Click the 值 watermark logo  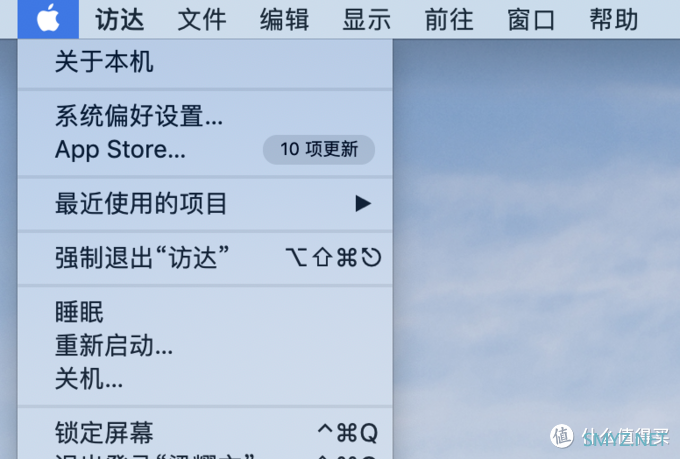click(x=562, y=436)
